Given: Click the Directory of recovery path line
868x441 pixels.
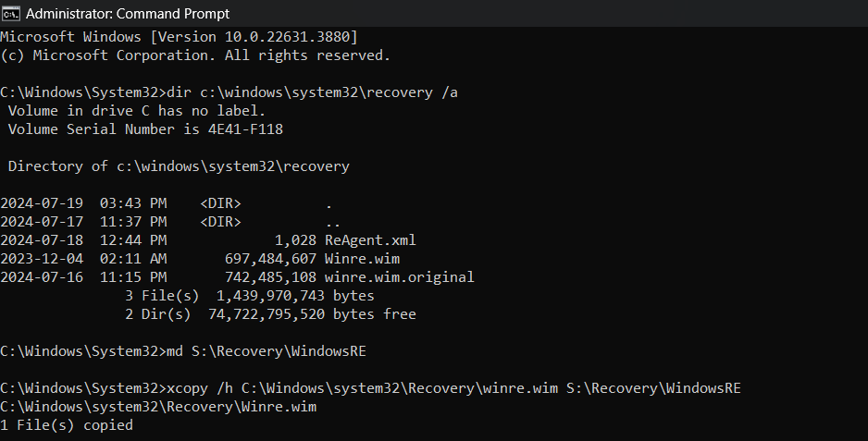Looking at the screenshot, I should (179, 166).
